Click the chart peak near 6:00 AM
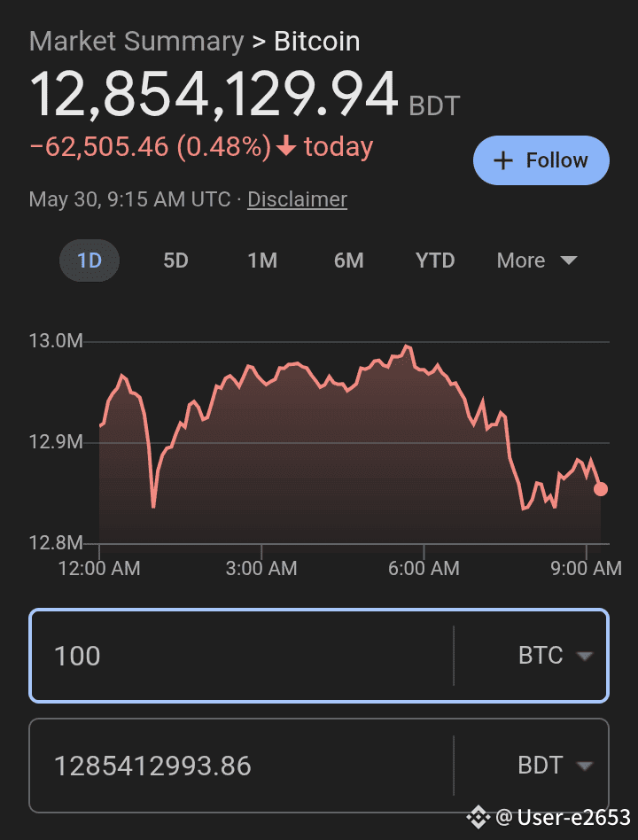 pos(408,346)
